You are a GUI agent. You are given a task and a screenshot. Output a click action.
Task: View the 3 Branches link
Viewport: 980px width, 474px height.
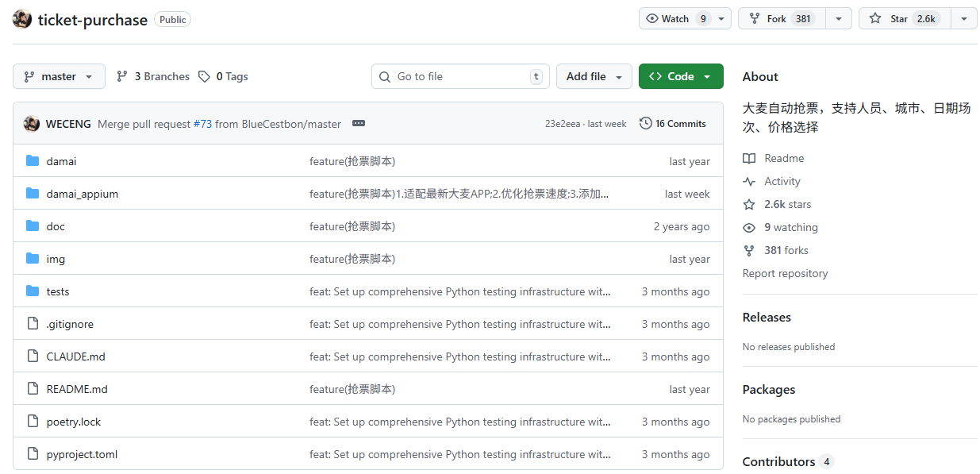[x=153, y=76]
